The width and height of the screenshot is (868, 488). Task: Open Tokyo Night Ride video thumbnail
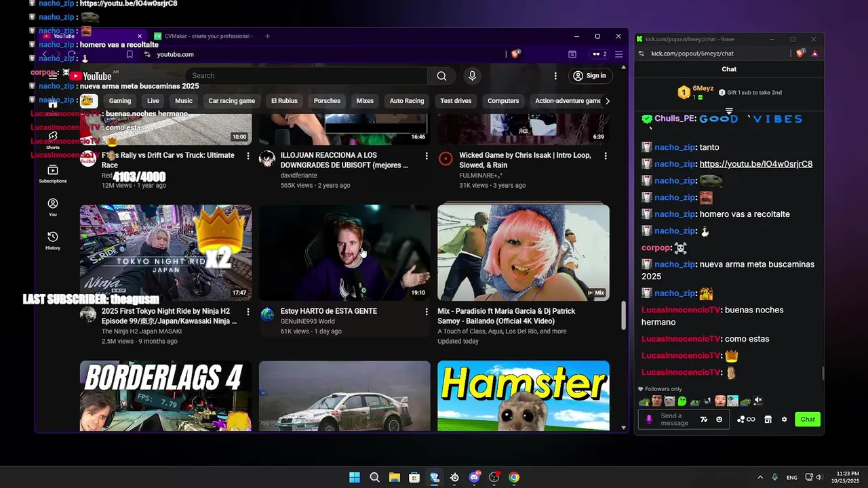tap(165, 253)
